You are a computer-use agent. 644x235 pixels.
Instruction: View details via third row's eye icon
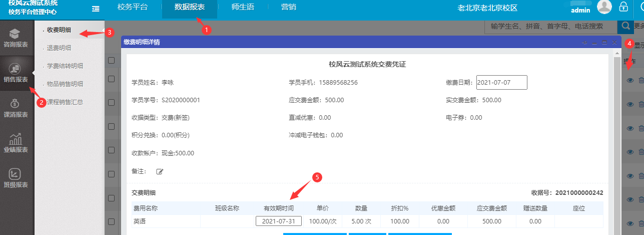pyautogui.click(x=630, y=128)
